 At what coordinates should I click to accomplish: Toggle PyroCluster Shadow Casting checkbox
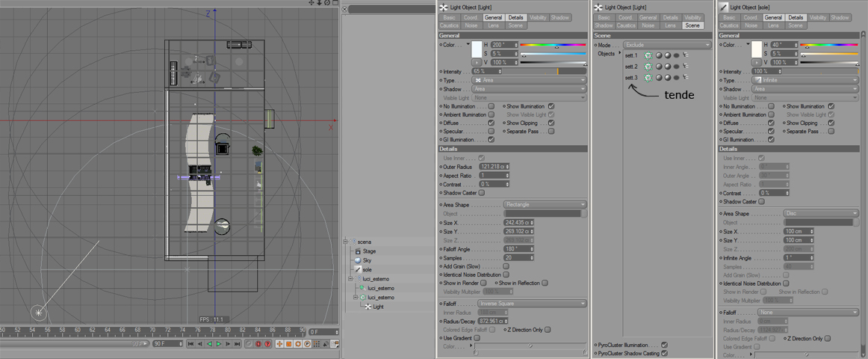(664, 353)
